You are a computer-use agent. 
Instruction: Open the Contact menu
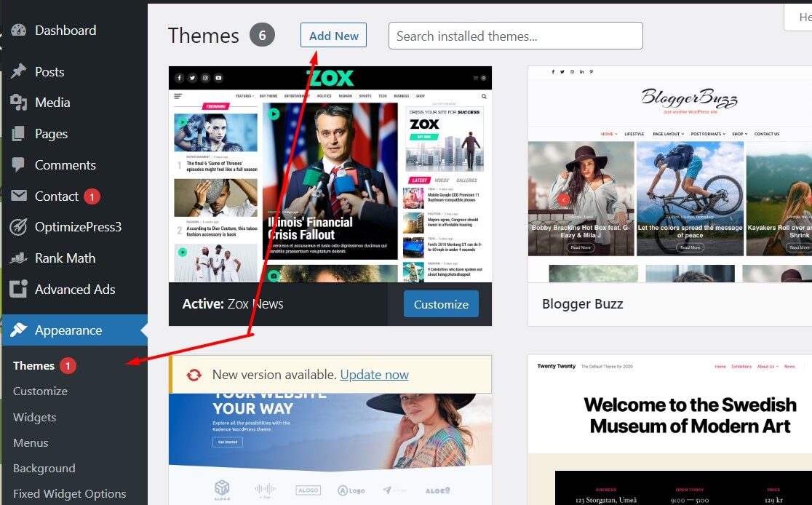click(x=57, y=196)
